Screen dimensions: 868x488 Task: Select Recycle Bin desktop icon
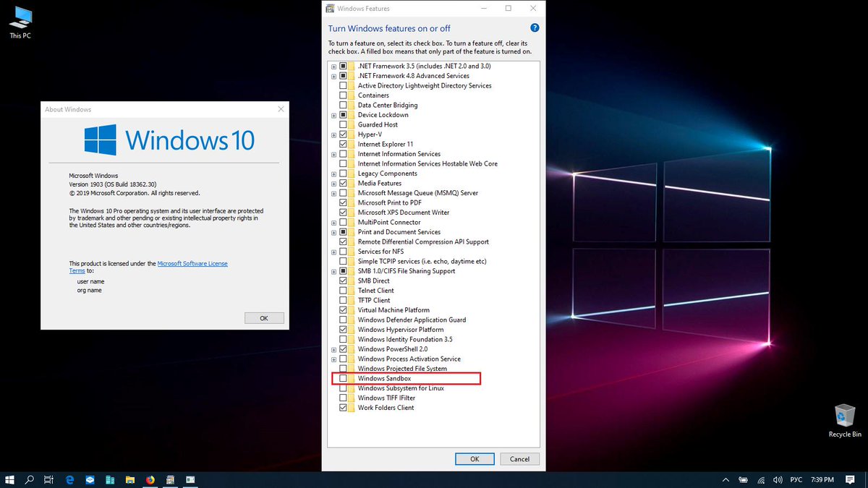(845, 421)
